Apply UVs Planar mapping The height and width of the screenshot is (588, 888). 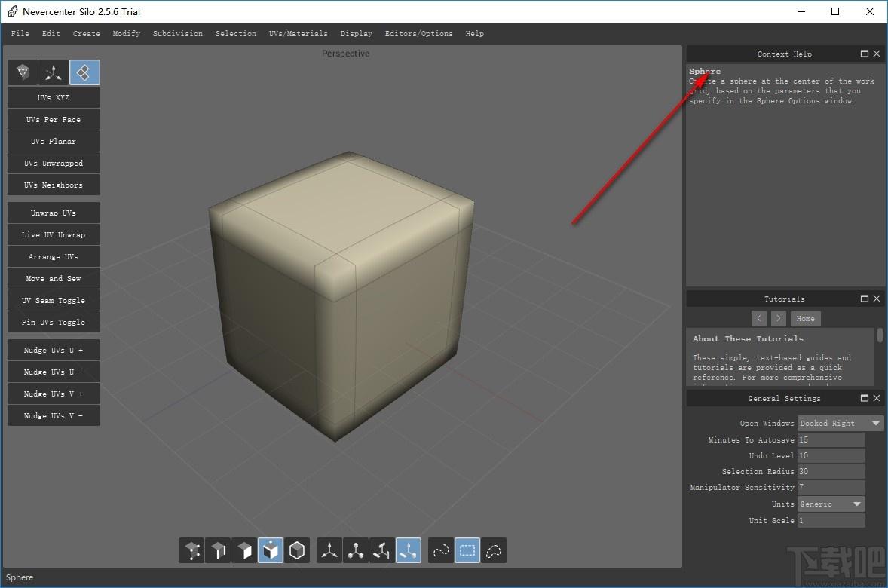pos(54,141)
